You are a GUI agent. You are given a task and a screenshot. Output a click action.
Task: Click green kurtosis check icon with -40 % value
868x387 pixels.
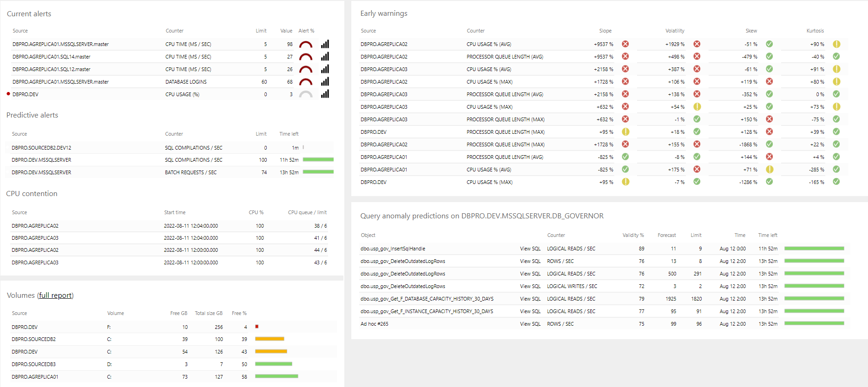pos(836,56)
